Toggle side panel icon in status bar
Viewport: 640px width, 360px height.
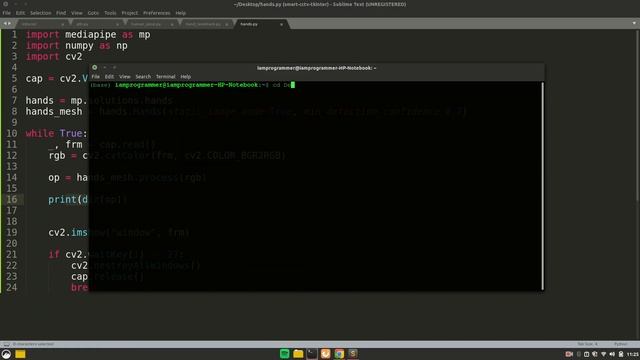click(6, 344)
